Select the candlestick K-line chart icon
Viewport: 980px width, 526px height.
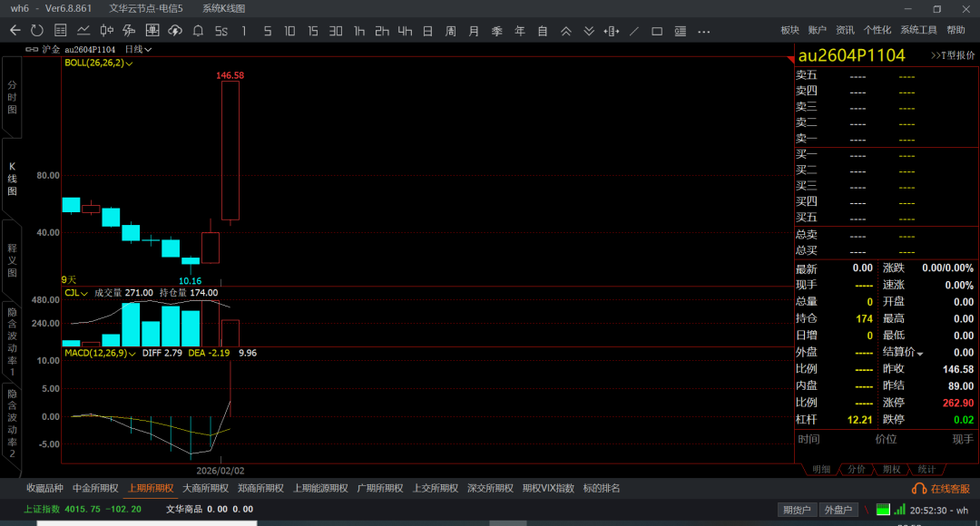(x=106, y=31)
